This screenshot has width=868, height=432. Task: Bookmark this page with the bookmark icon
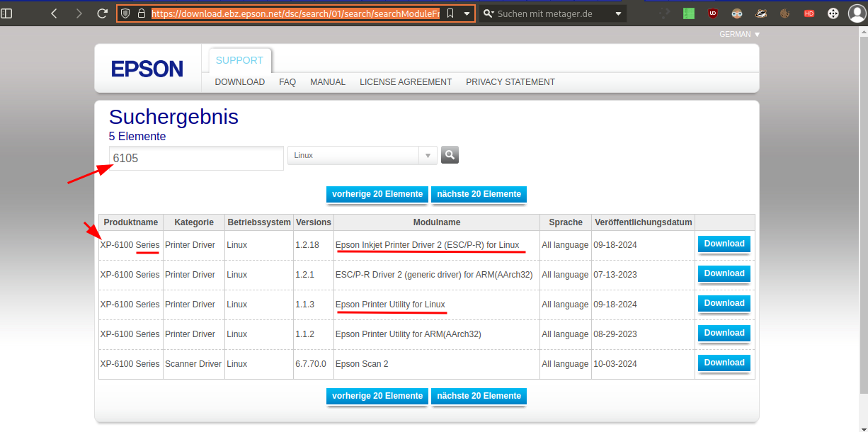(450, 13)
